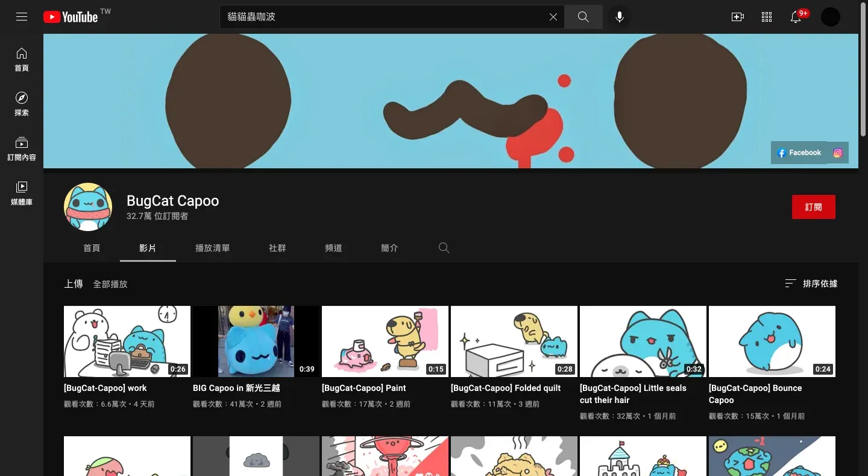This screenshot has width=868, height=476.
Task: Open notifications bell
Action: 796,17
